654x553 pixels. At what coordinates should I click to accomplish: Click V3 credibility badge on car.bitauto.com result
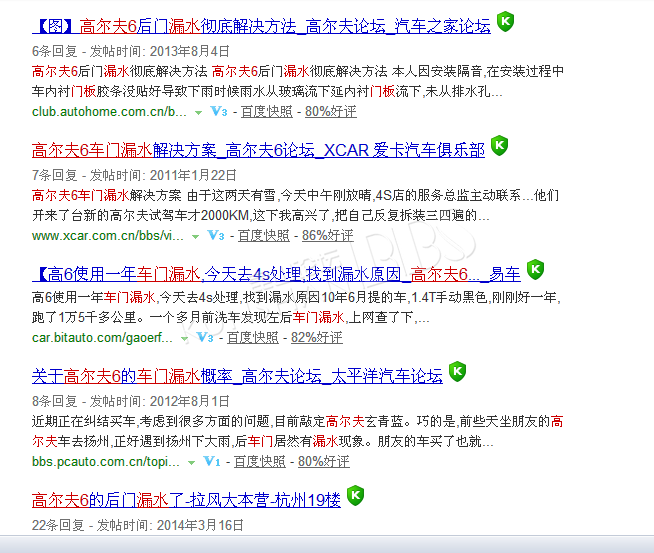(205, 337)
